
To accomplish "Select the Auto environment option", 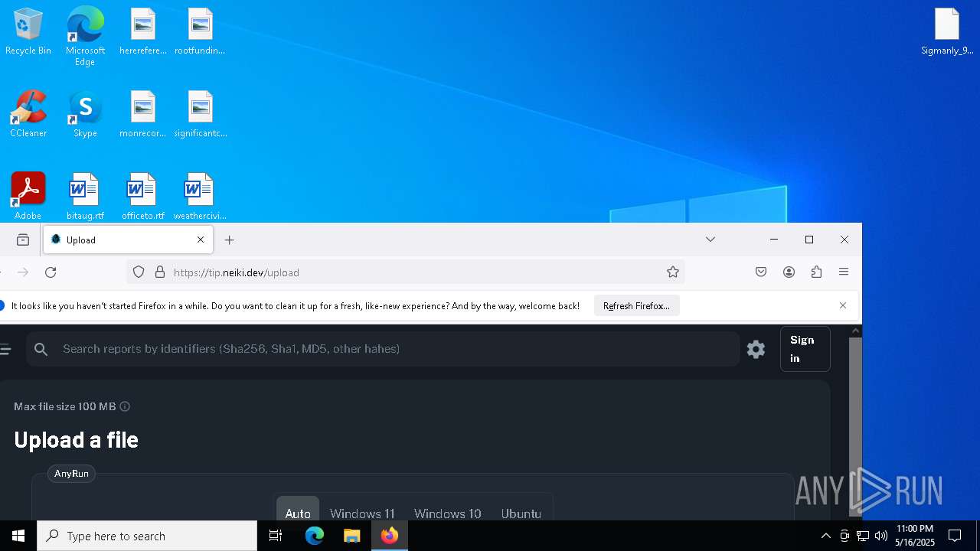I will pos(298,511).
